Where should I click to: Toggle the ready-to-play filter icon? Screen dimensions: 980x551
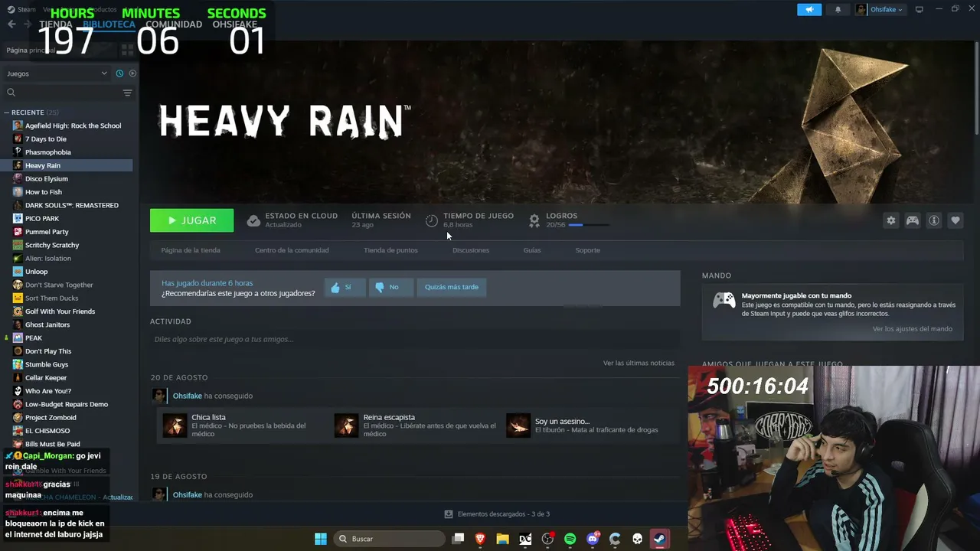[132, 73]
